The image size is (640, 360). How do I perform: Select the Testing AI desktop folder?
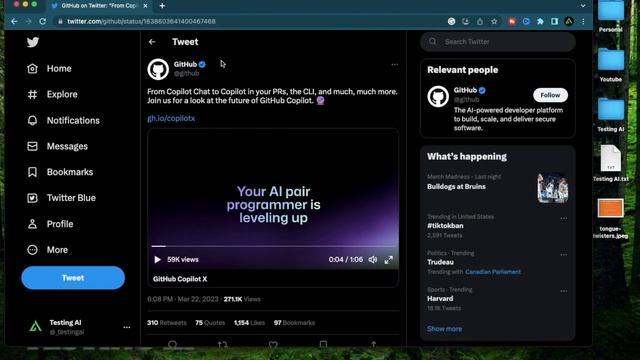coord(611,115)
